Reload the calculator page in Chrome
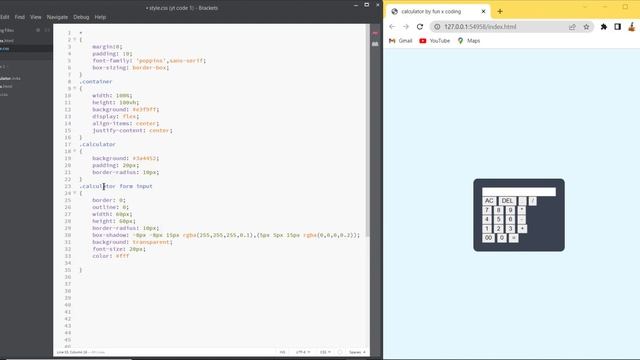Screen dimensions: 640x360 [420, 27]
